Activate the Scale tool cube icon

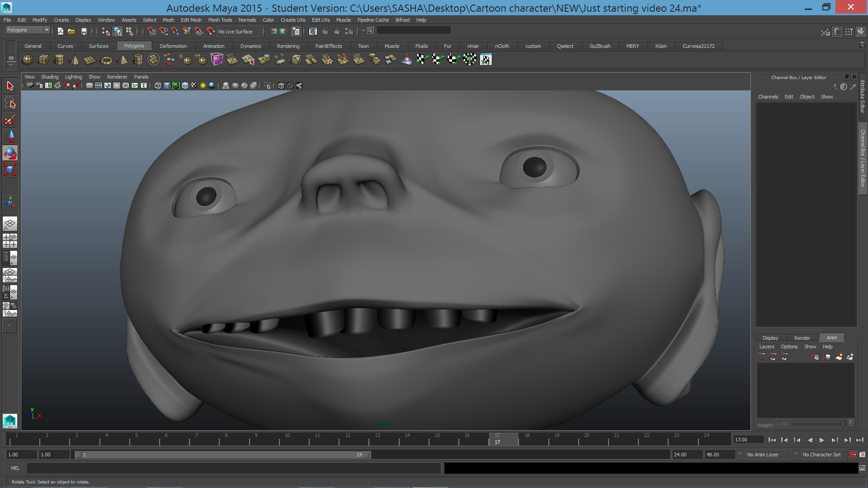pos(10,169)
